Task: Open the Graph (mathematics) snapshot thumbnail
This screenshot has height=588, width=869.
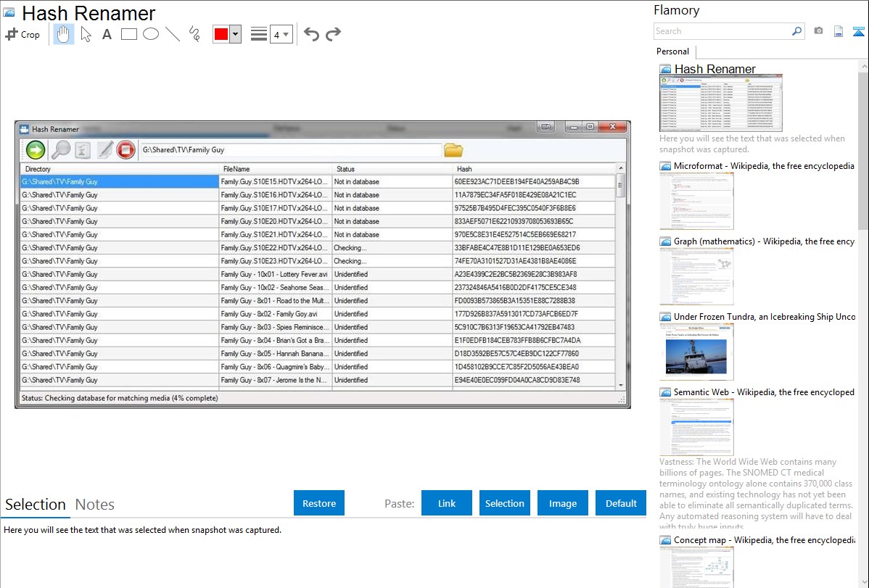Action: tap(696, 276)
